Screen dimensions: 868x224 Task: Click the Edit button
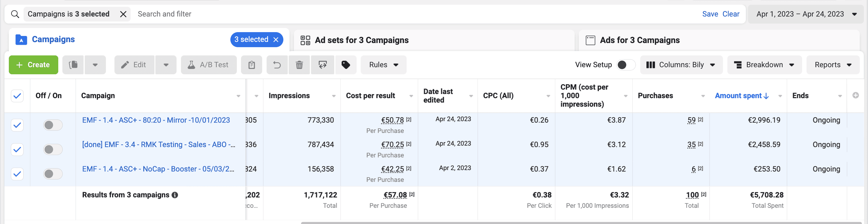click(134, 65)
